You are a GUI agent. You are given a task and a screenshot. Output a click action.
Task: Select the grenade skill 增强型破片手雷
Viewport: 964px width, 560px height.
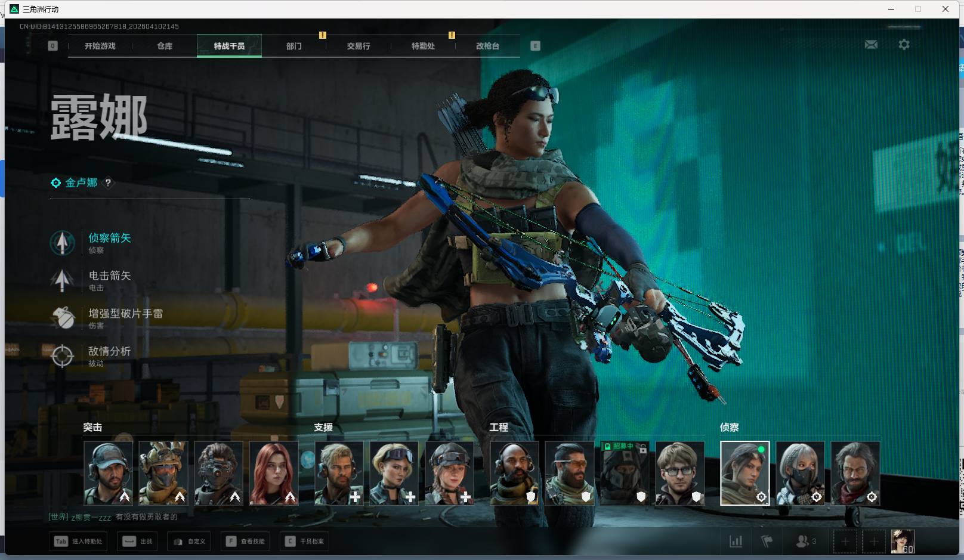click(x=62, y=318)
